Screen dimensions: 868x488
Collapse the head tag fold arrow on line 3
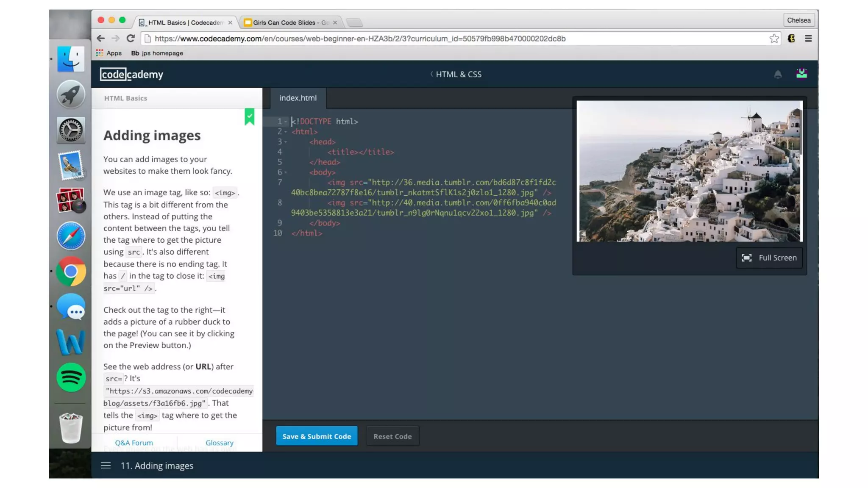click(286, 142)
